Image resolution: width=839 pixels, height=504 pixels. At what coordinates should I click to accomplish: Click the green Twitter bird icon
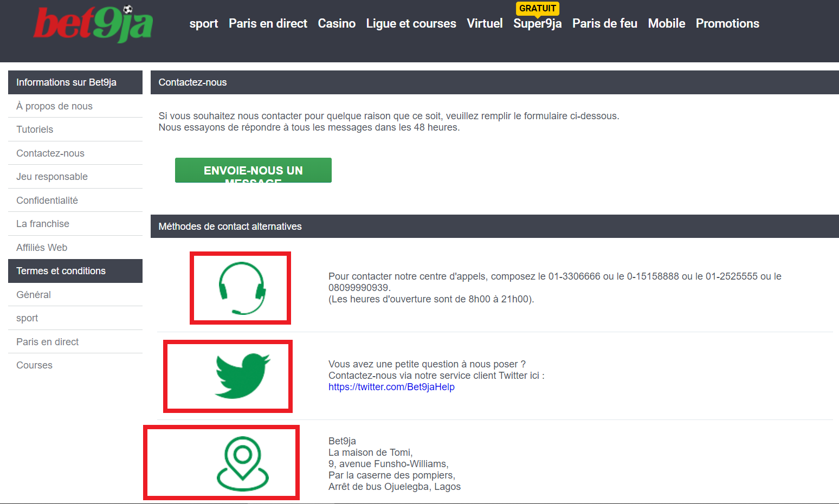click(242, 376)
